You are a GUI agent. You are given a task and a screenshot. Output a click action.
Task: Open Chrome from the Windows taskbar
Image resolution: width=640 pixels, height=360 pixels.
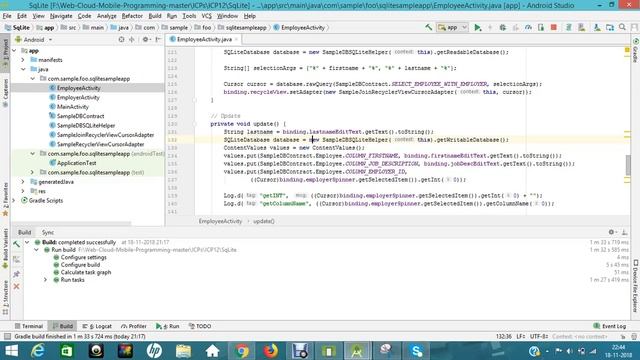[x=241, y=351]
